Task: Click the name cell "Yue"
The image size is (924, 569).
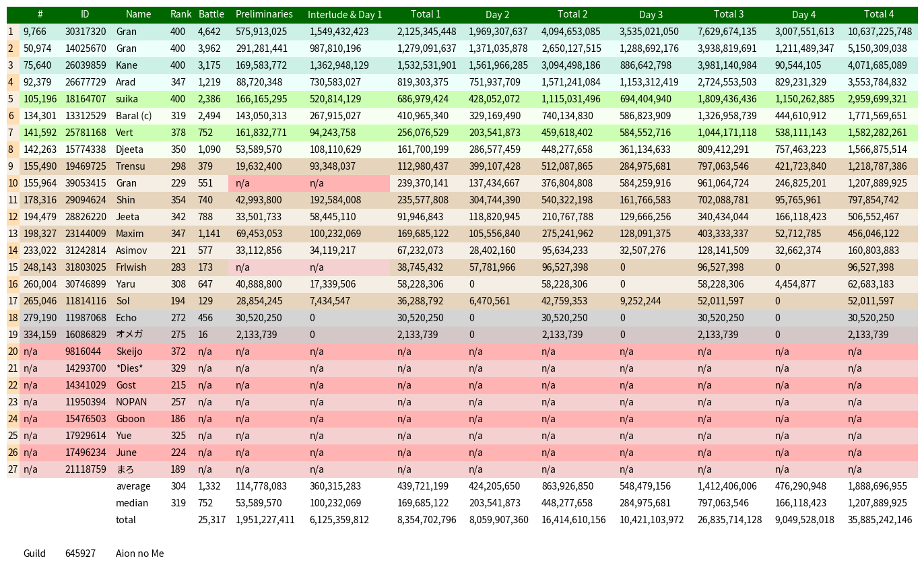Action: coord(124,436)
